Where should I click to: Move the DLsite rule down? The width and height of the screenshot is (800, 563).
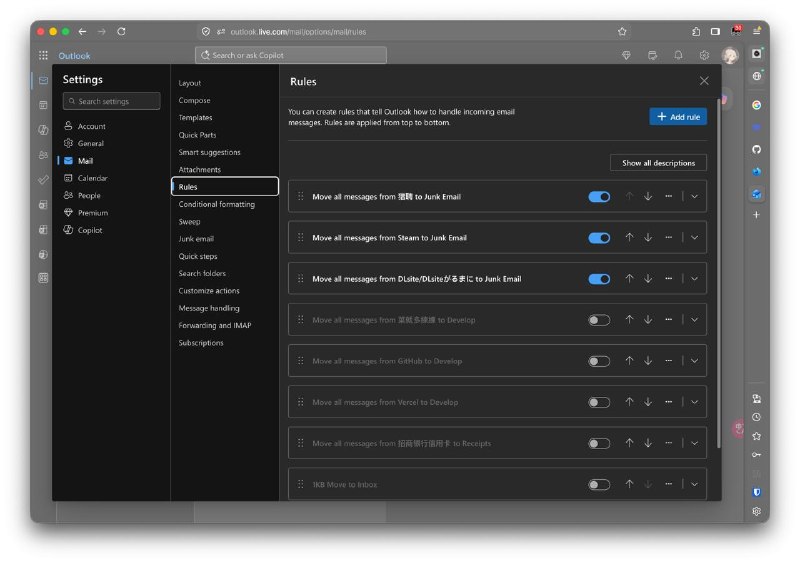pyautogui.click(x=648, y=279)
